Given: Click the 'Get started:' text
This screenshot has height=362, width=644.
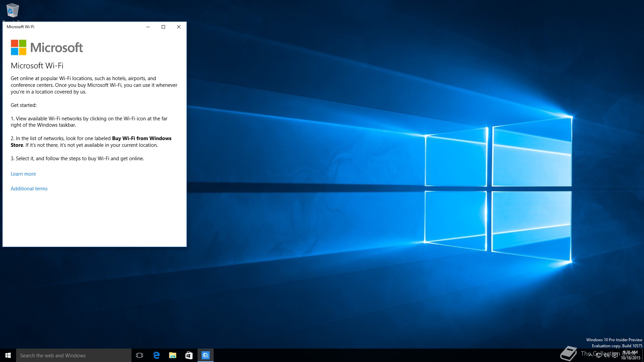Looking at the screenshot, I should pyautogui.click(x=23, y=105).
